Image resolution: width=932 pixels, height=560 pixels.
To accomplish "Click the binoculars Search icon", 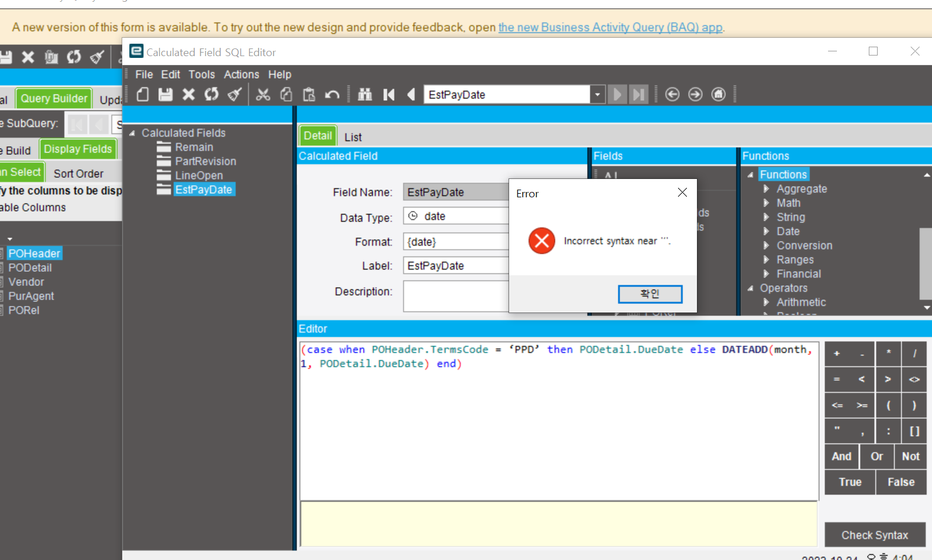I will coord(365,95).
